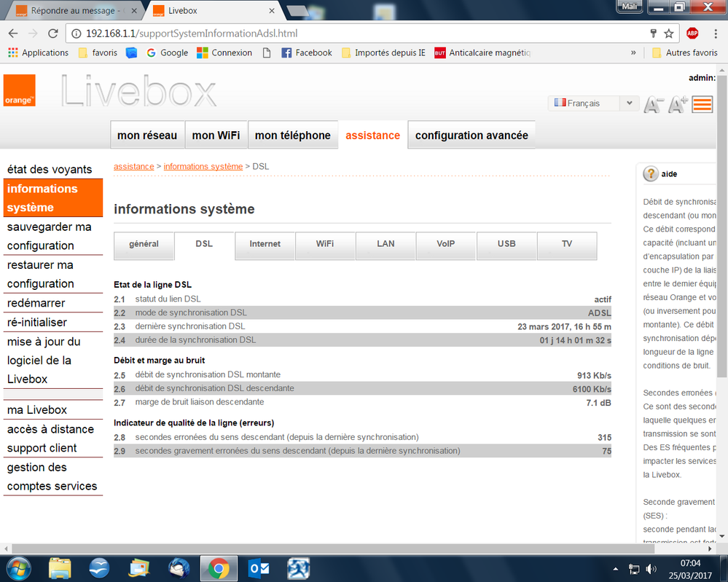
Task: Click informations système breadcrumb link
Action: click(203, 166)
